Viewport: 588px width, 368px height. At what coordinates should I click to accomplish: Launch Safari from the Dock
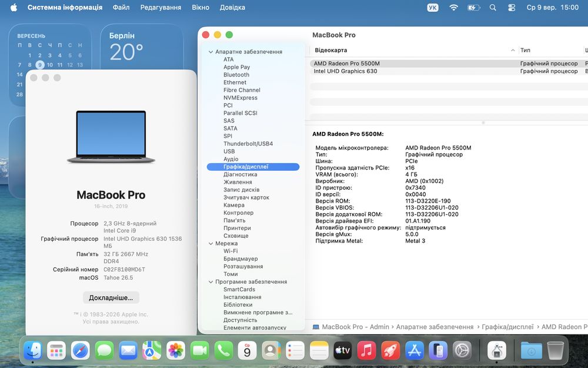click(80, 351)
